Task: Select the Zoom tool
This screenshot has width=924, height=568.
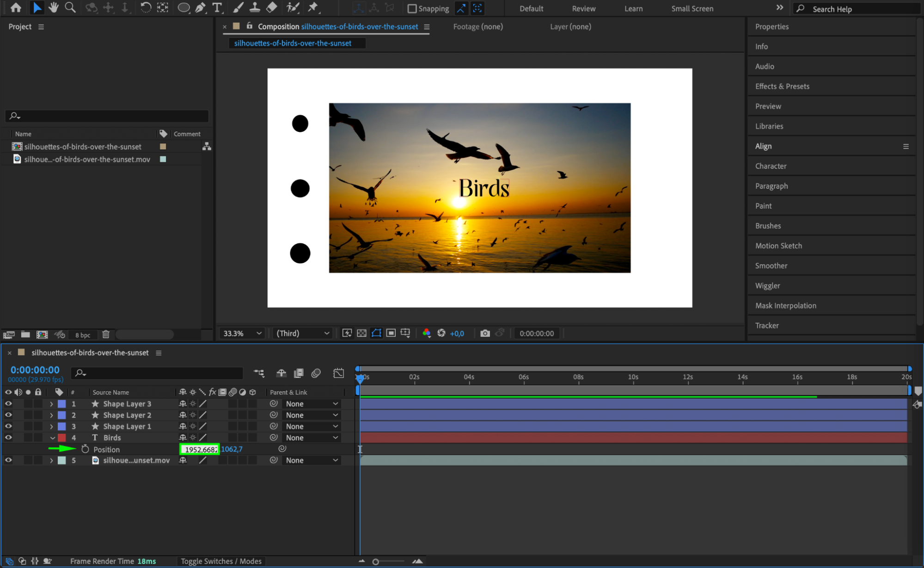Action: pos(70,7)
